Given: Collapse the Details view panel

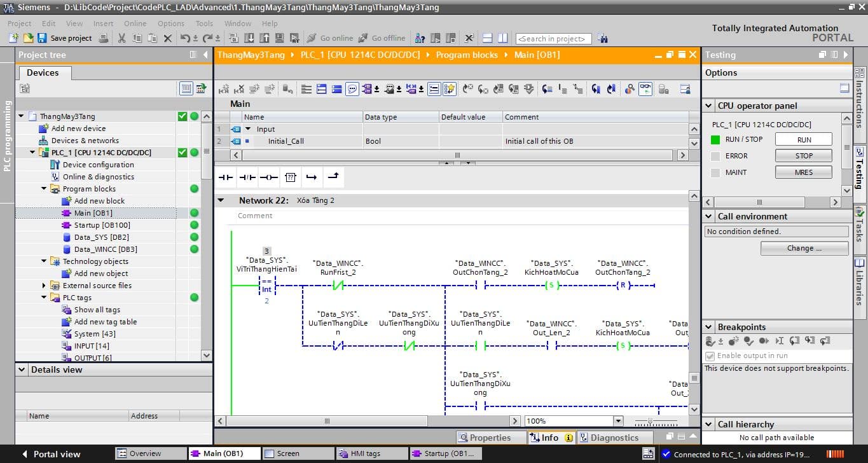Looking at the screenshot, I should 23,370.
